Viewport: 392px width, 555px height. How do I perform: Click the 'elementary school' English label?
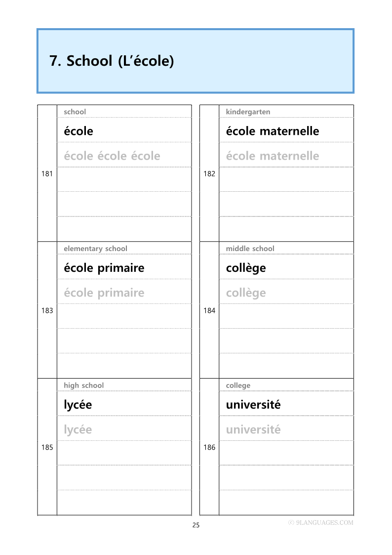pyautogui.click(x=95, y=249)
